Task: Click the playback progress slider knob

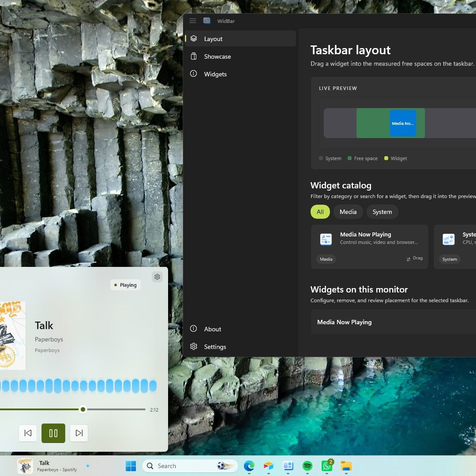Action: click(83, 409)
